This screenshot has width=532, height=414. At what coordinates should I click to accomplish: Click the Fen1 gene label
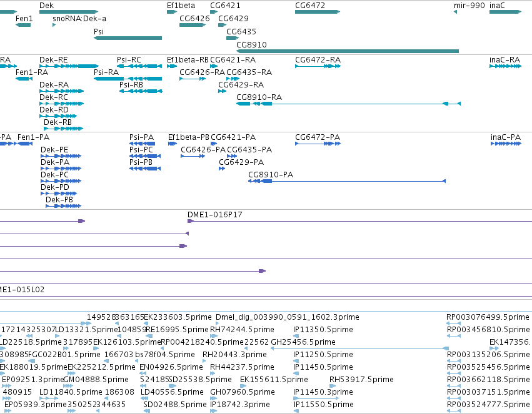(x=24, y=19)
